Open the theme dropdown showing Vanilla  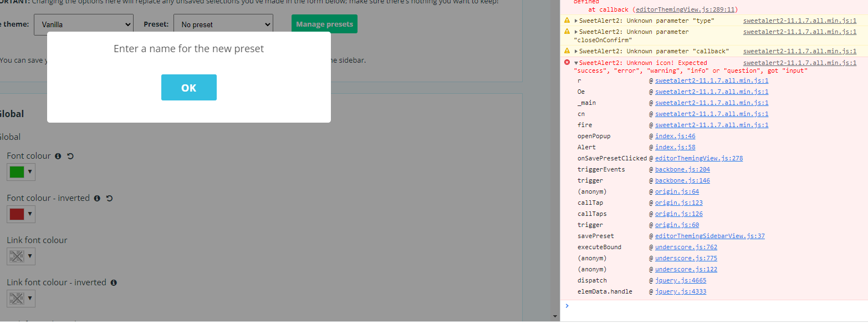[x=83, y=24]
